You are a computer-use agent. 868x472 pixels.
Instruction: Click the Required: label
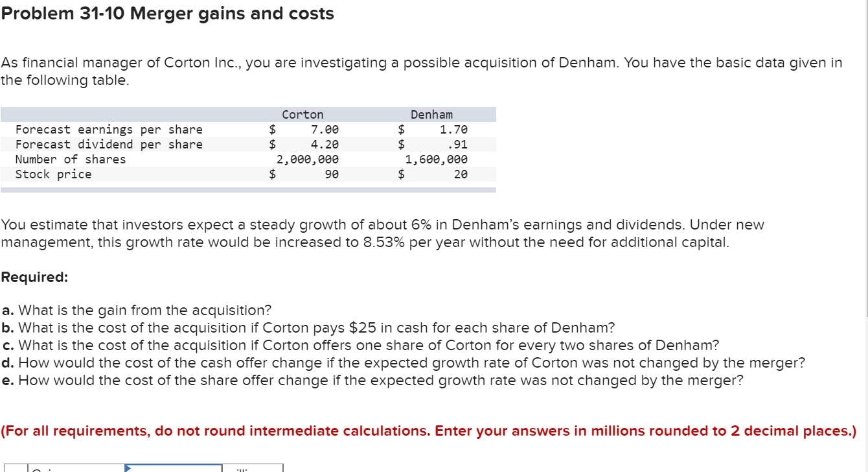34,277
